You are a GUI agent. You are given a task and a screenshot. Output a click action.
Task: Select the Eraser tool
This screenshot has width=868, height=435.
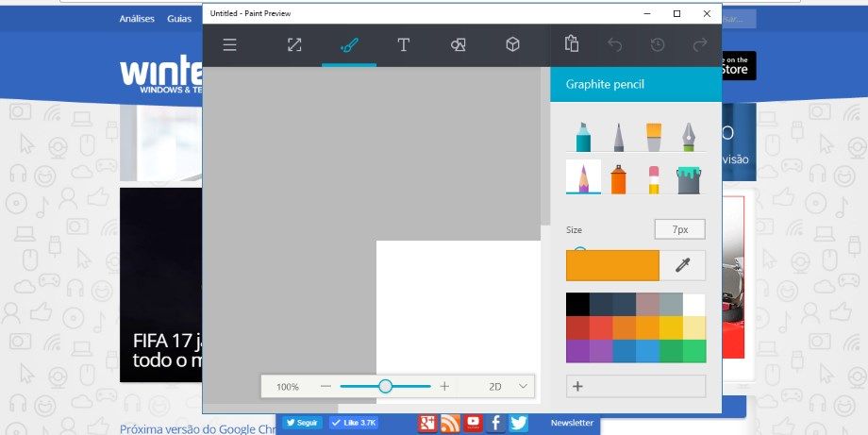click(653, 178)
